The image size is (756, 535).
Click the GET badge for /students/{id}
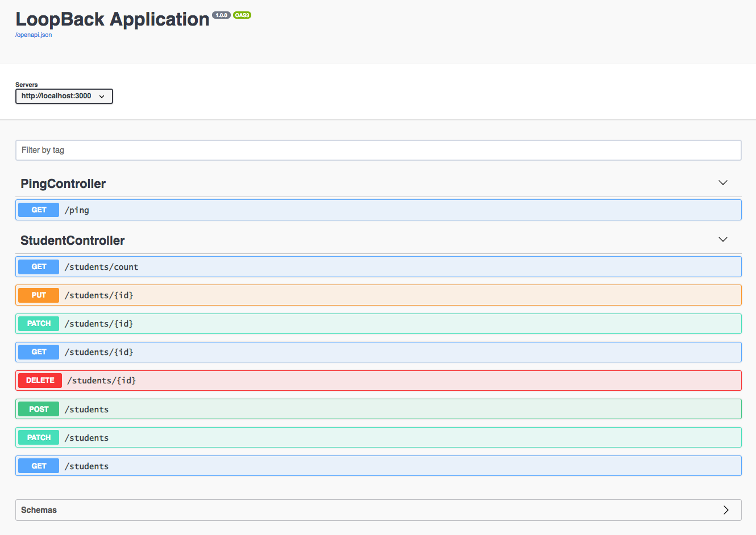point(39,352)
